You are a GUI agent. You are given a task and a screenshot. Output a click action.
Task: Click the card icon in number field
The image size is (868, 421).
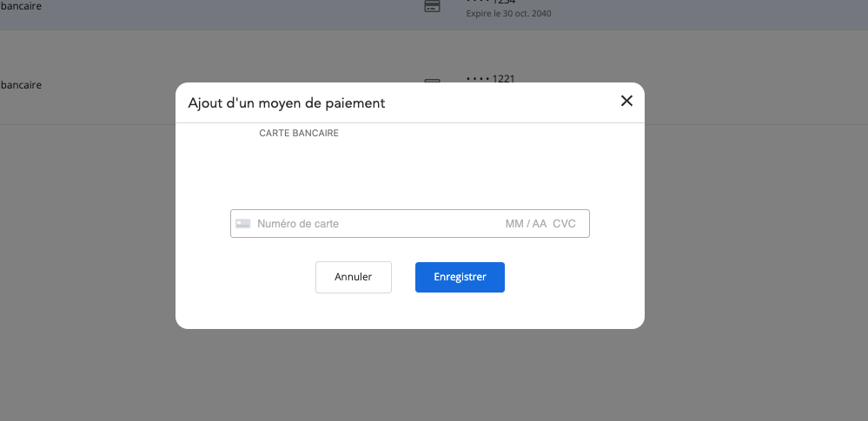click(242, 223)
